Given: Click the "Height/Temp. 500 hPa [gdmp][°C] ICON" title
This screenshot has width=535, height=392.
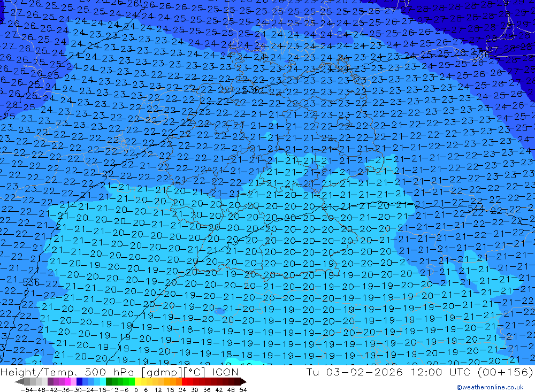Looking at the screenshot, I should [119, 372].
